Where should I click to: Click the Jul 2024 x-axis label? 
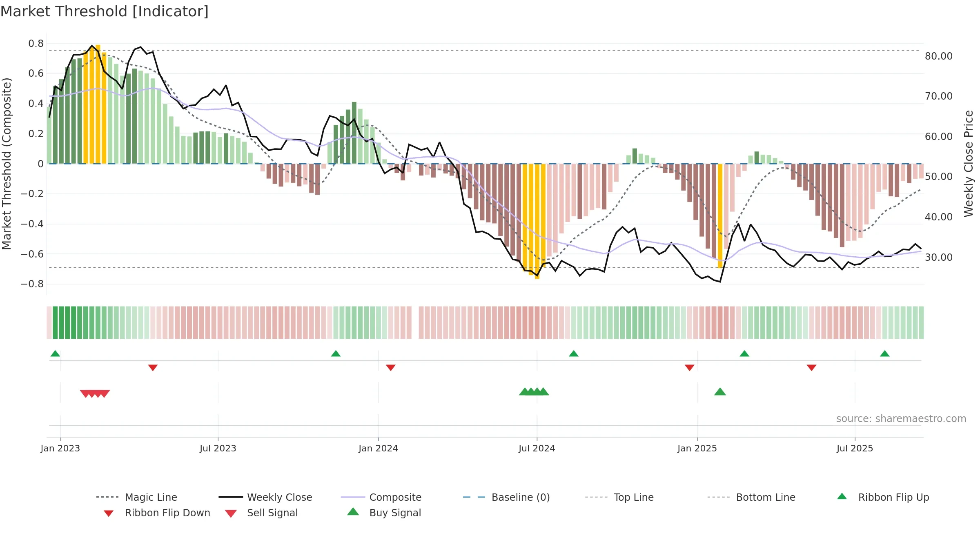pos(537,449)
